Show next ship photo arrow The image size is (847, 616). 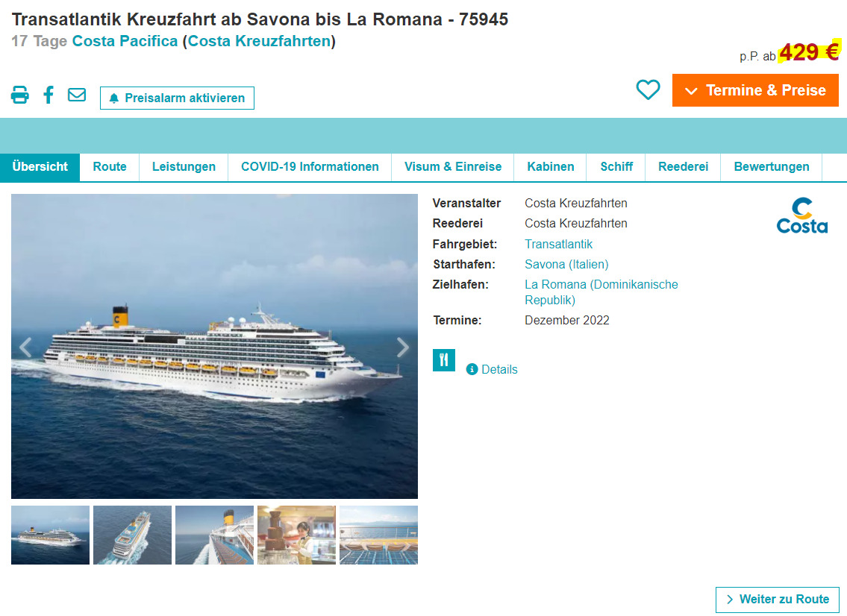point(402,347)
